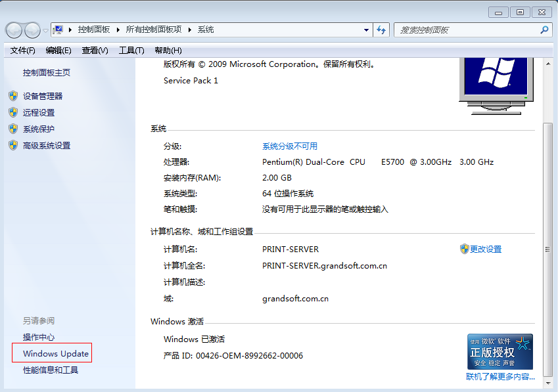
Task: Open 高级系统设置 from the sidebar
Action: 47,145
